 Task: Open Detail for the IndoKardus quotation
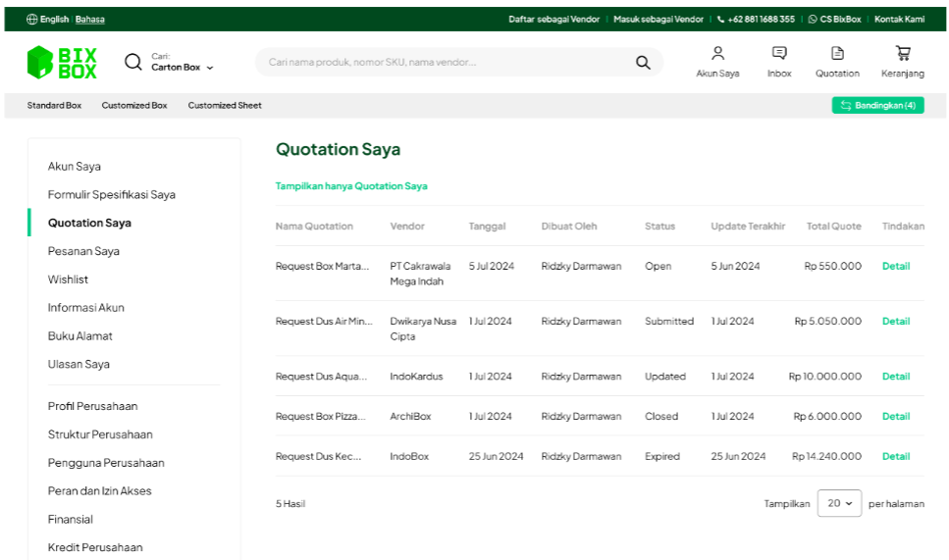coord(895,377)
